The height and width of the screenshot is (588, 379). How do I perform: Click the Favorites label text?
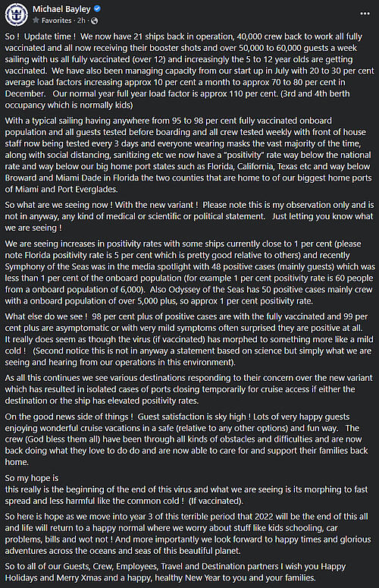pyautogui.click(x=56, y=20)
